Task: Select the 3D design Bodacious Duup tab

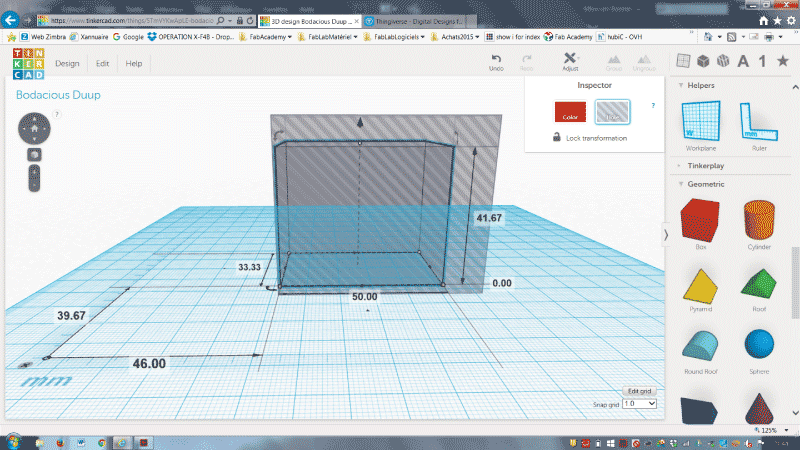Action: [x=309, y=21]
